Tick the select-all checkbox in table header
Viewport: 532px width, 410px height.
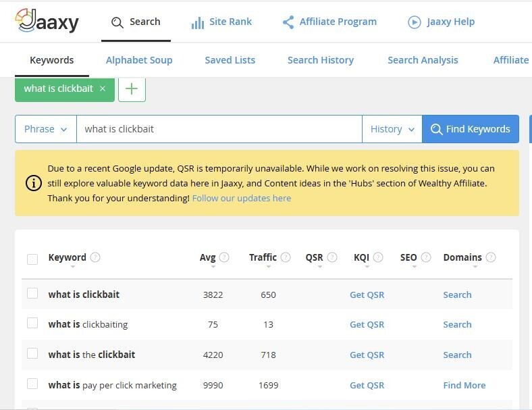[x=32, y=259]
